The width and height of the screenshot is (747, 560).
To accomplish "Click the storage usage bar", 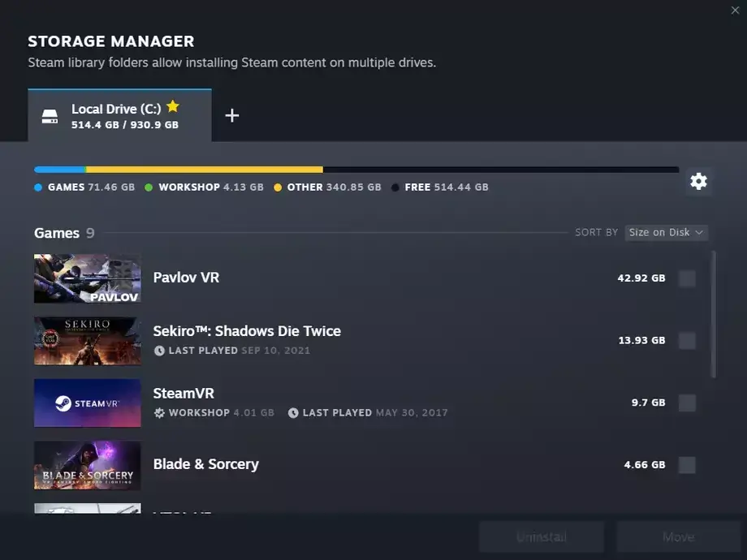I will (x=356, y=170).
